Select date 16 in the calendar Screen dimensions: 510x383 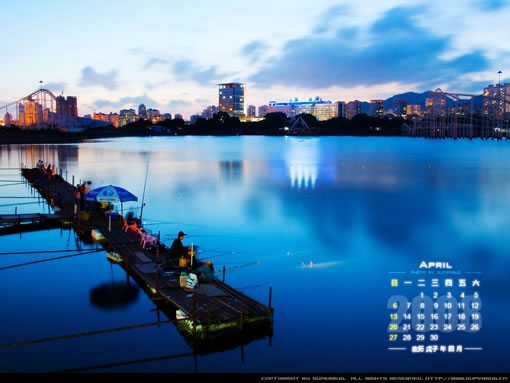point(434,317)
